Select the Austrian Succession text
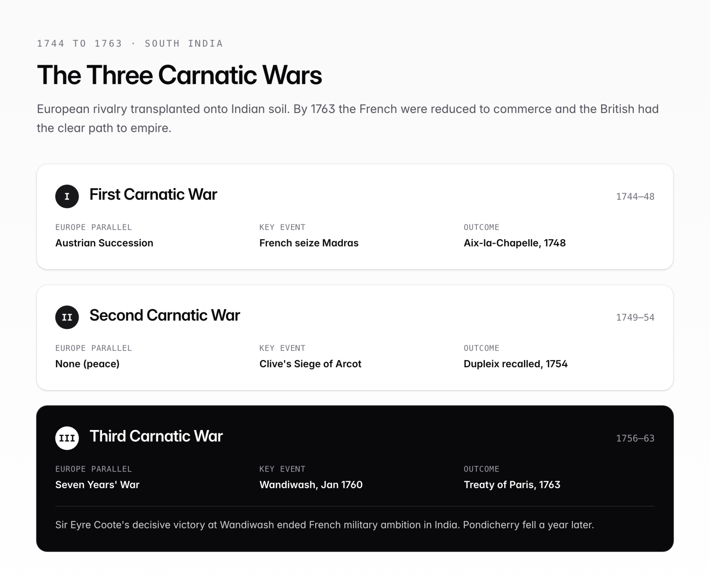 pyautogui.click(x=104, y=243)
